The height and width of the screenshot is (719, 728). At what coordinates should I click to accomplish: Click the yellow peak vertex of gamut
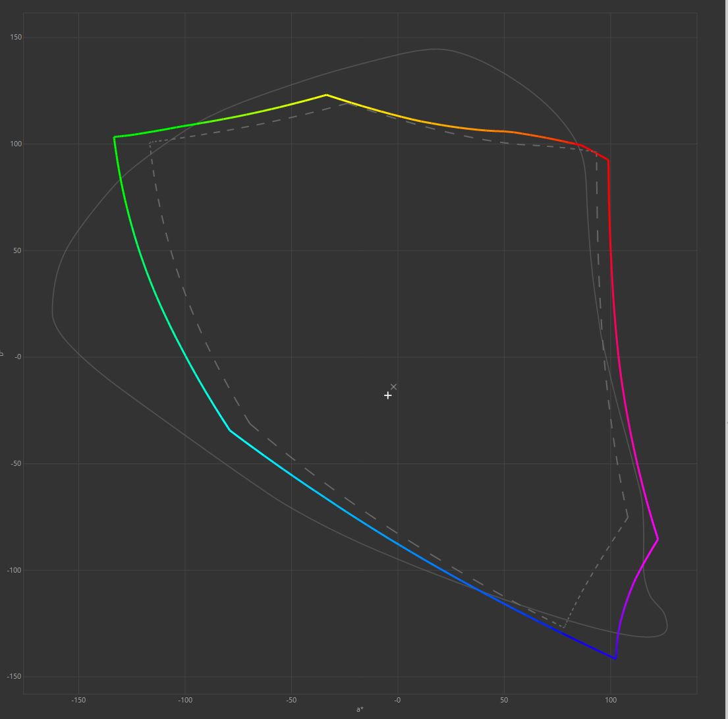(326, 95)
